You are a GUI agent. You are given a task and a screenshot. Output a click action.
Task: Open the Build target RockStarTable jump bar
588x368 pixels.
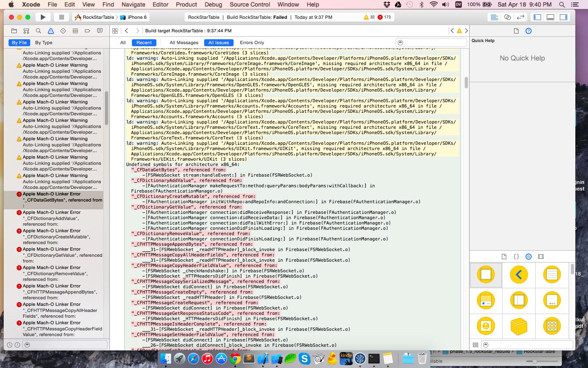point(188,31)
